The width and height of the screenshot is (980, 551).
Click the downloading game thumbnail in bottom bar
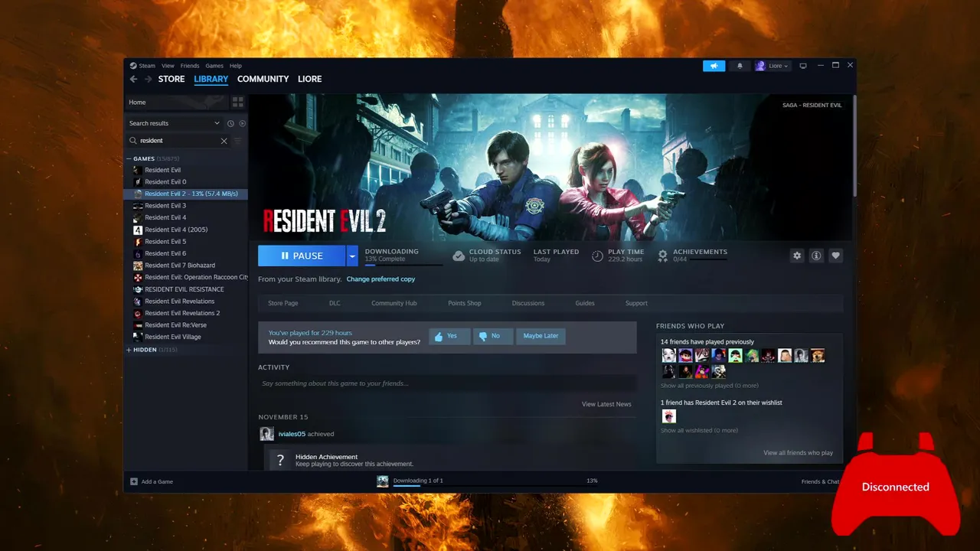(x=383, y=481)
